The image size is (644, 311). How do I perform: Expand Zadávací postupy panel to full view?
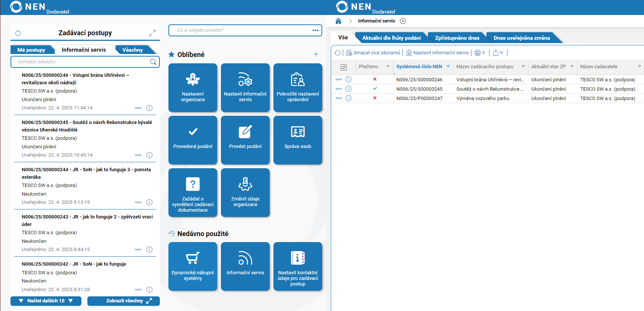click(x=152, y=33)
